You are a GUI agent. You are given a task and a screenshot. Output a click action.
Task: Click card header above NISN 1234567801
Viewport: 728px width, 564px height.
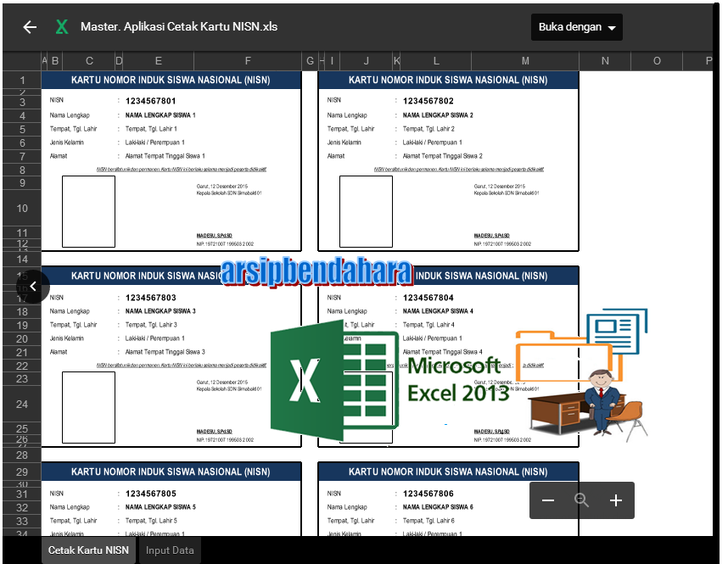click(x=171, y=80)
